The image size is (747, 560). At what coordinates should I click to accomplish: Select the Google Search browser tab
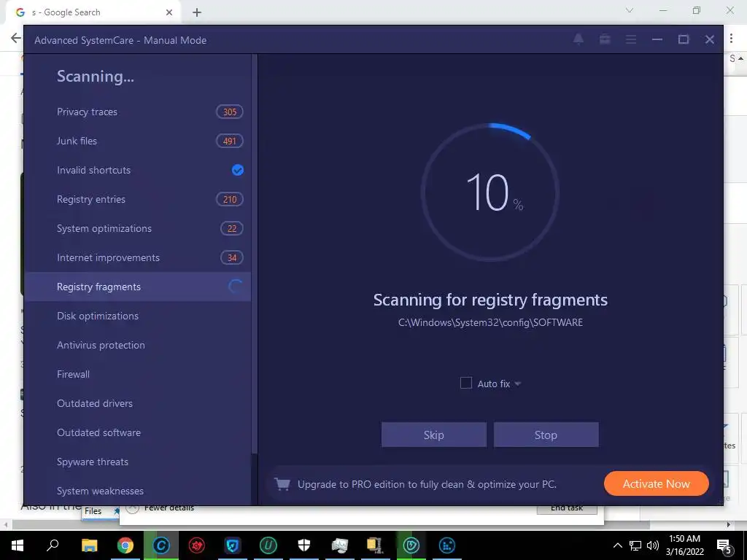point(93,12)
